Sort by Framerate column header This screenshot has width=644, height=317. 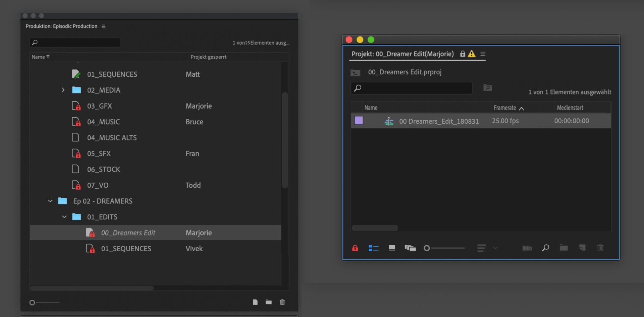click(x=505, y=108)
